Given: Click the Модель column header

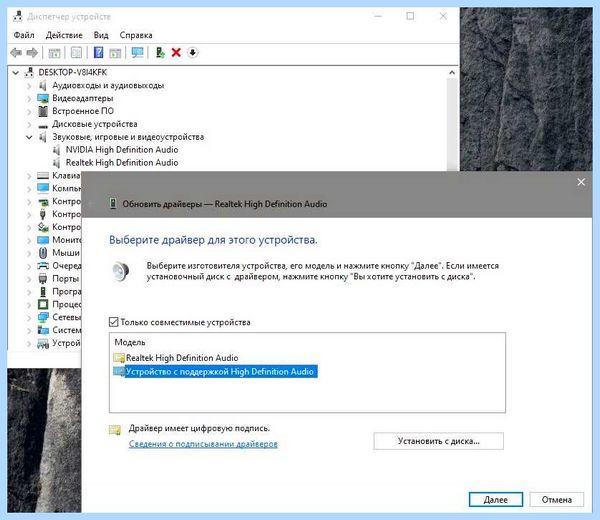Looking at the screenshot, I should click(x=130, y=342).
